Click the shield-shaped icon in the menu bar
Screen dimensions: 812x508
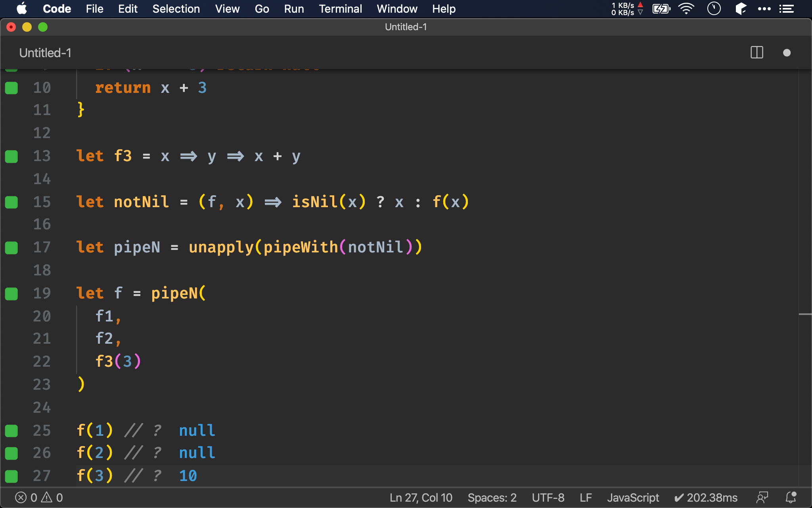741,9
